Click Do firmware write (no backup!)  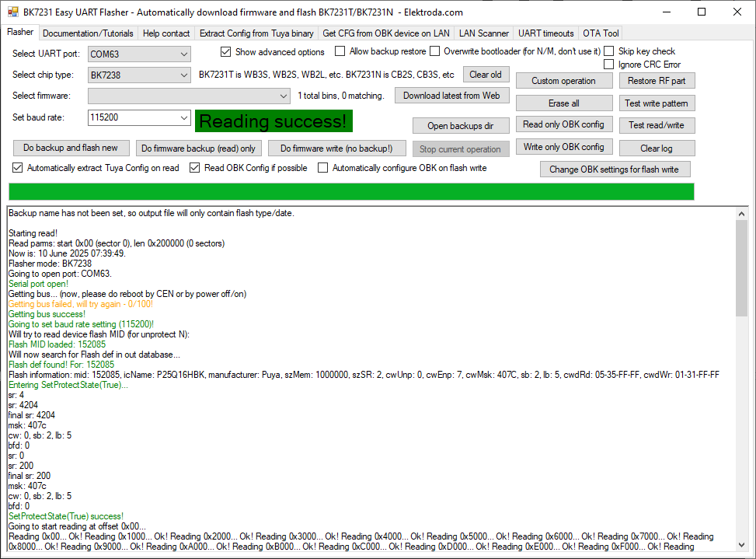pos(336,148)
